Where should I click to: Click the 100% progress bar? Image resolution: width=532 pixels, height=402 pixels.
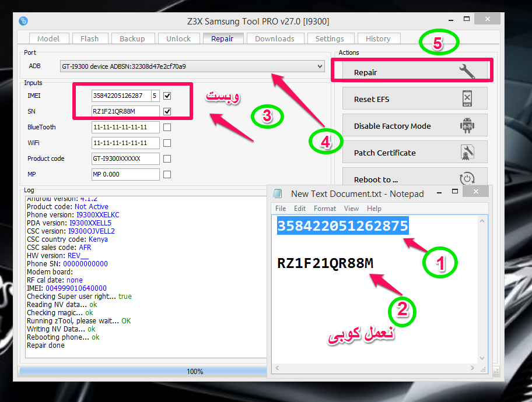(143, 372)
